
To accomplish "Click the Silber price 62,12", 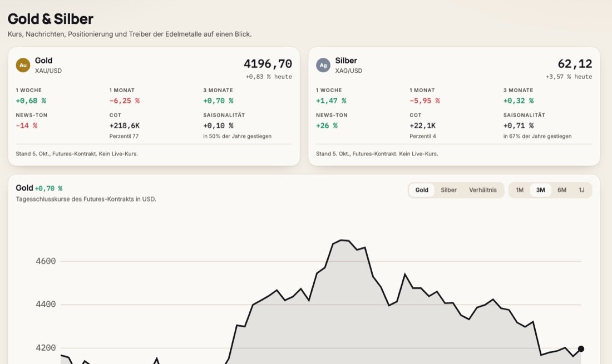I will (x=575, y=63).
